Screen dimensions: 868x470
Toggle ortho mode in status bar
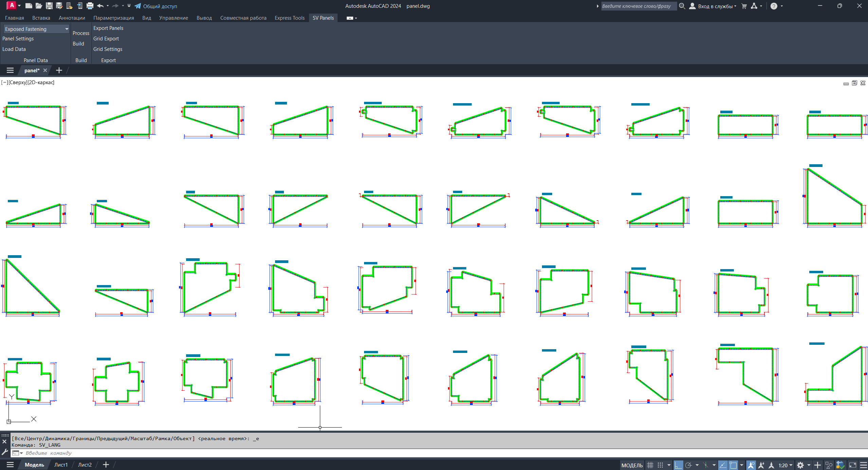click(678, 465)
